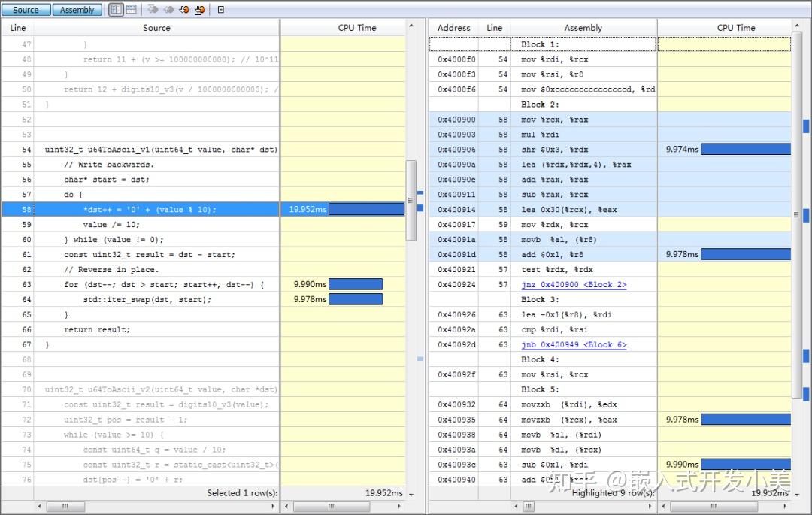Toggle the Source pane button
Screen dimensions: 812x515
[26, 9]
